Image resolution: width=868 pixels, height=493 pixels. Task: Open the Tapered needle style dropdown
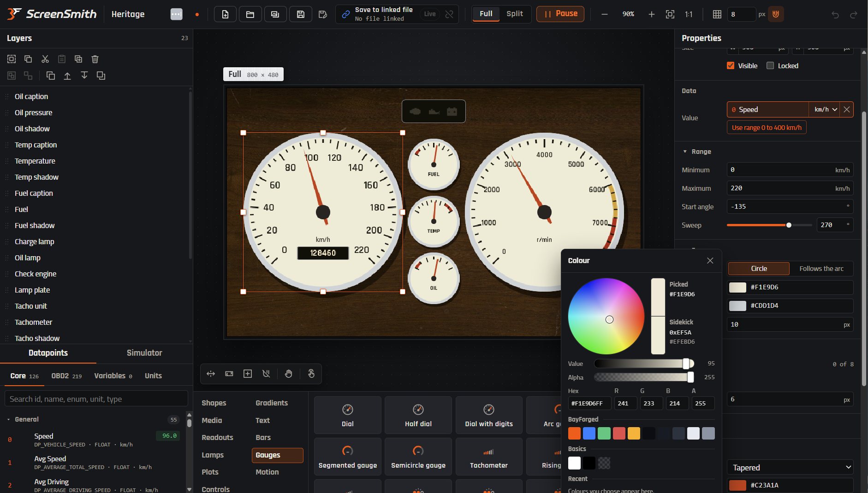tap(790, 468)
